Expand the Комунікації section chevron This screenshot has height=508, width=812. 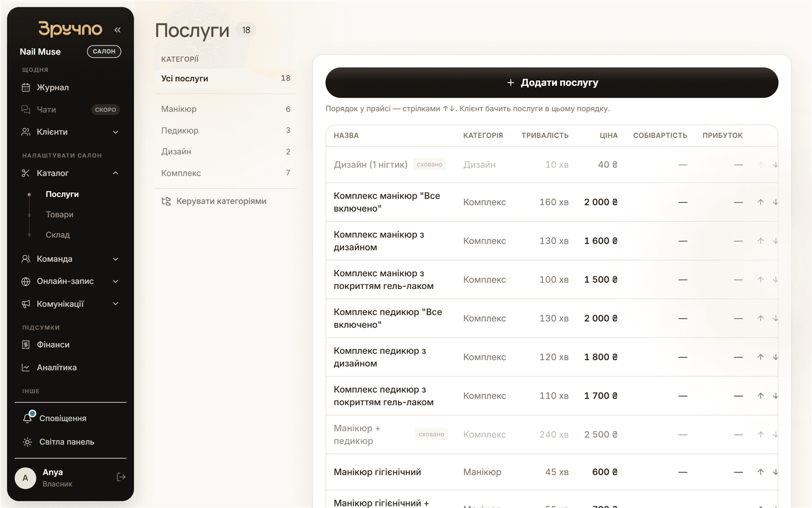(x=116, y=304)
